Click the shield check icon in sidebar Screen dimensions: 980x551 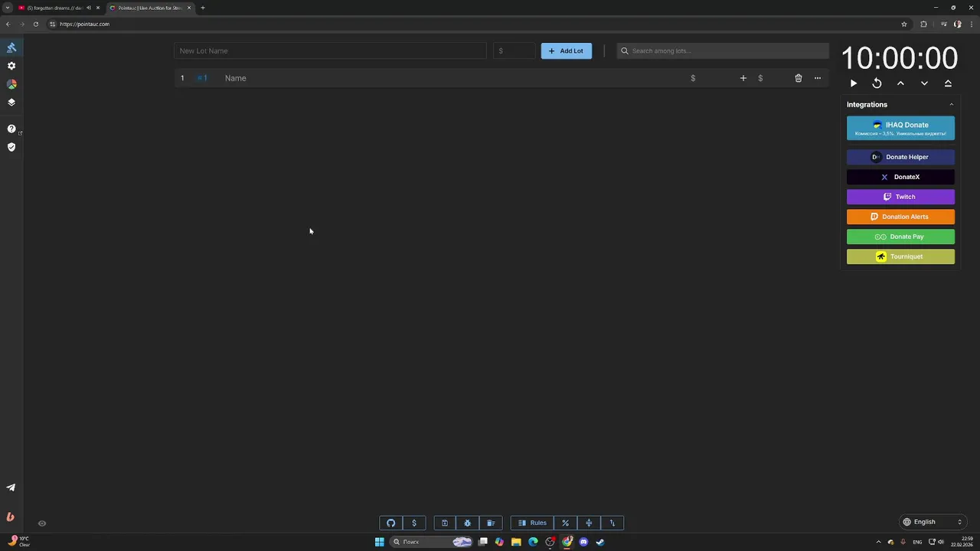coord(11,147)
